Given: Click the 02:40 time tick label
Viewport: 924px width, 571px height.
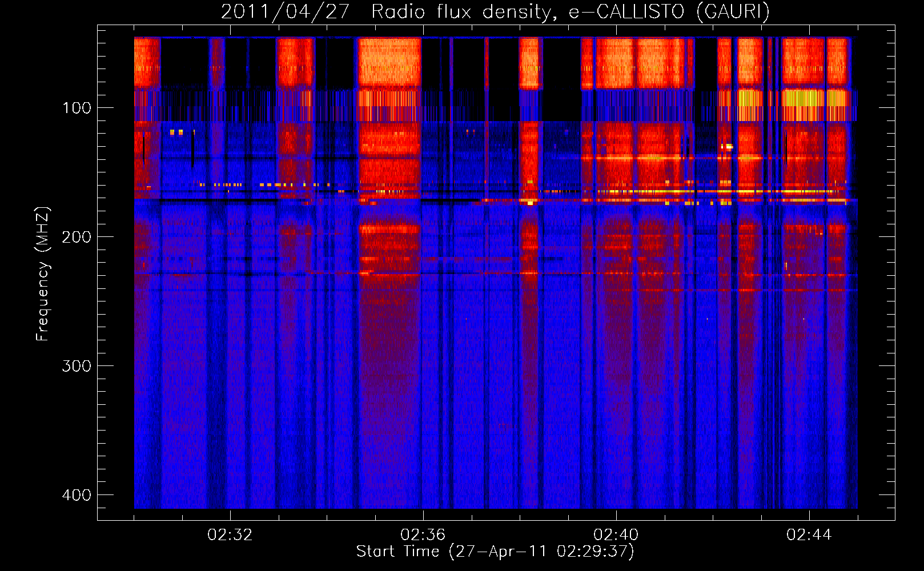Looking at the screenshot, I should [x=616, y=535].
